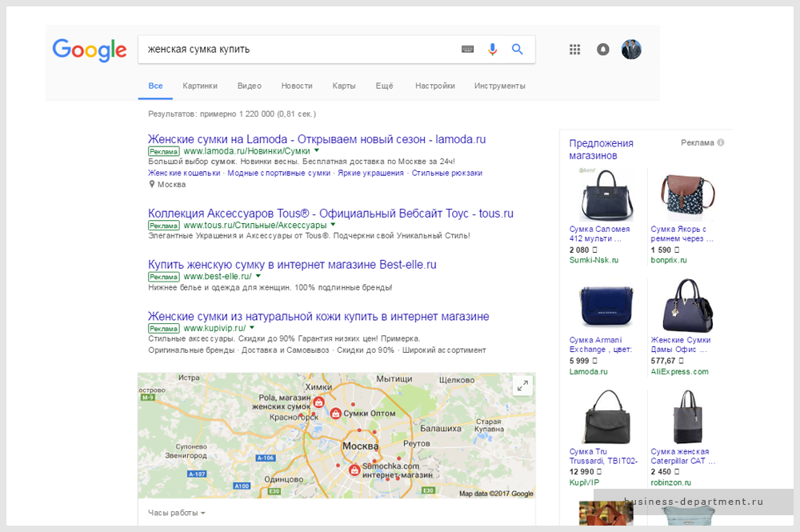Screen dimensions: 800x532
Task: Open Google notifications bell
Action: tap(603, 50)
